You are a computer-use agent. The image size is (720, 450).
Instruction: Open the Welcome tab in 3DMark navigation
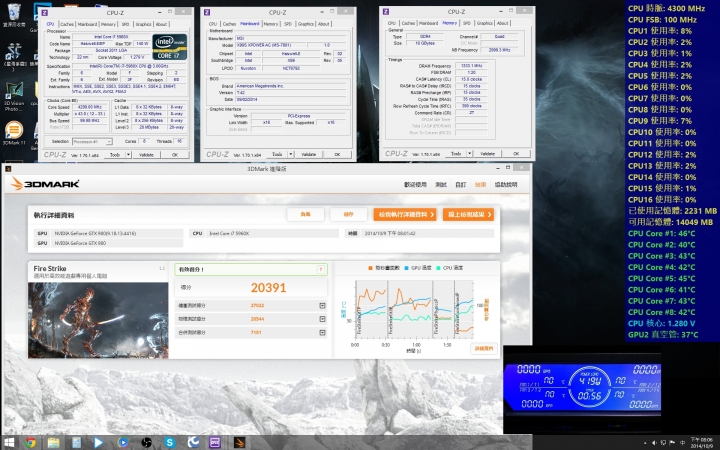415,185
